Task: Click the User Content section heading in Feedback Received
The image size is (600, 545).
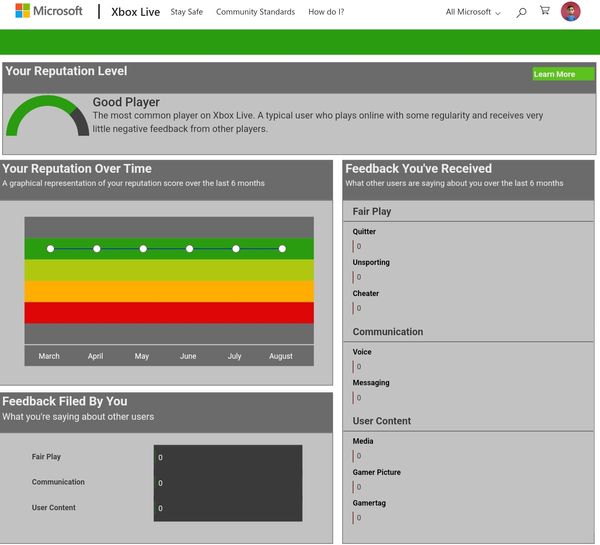Action: (382, 421)
